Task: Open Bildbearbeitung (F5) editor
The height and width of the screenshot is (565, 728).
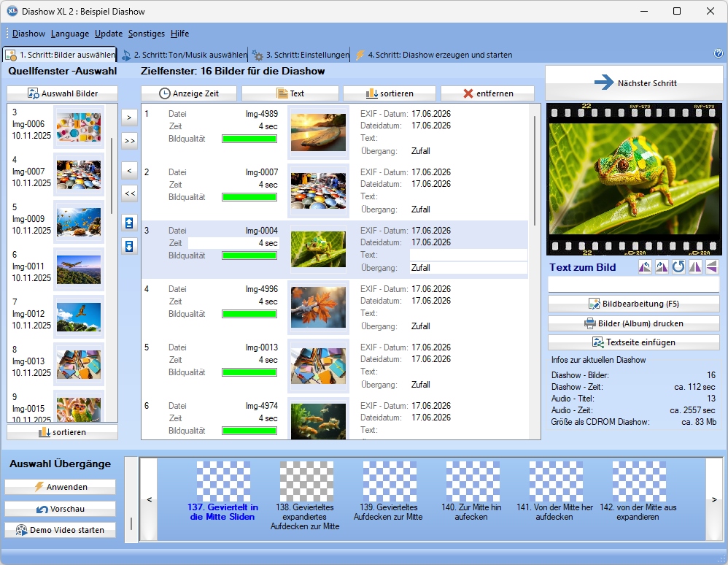Action: (x=634, y=304)
